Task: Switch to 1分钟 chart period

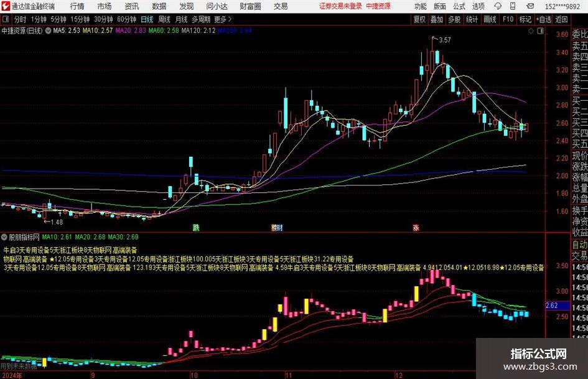Action: pyautogui.click(x=39, y=19)
